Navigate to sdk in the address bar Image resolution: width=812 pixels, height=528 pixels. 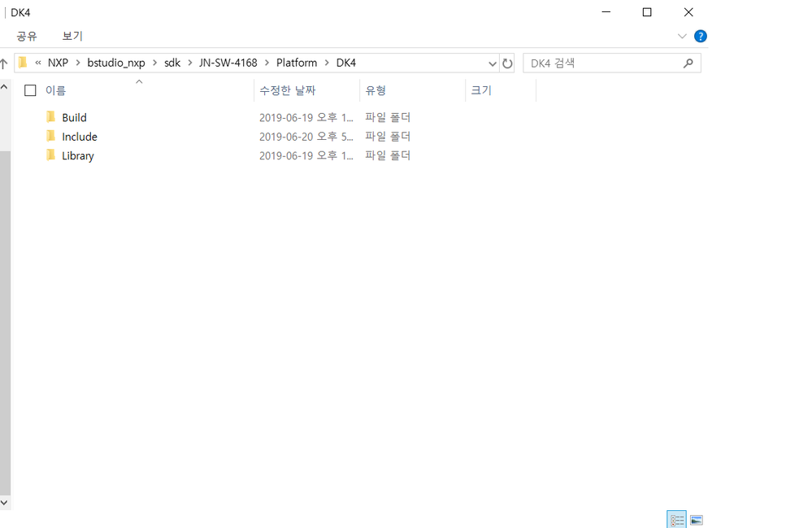point(172,63)
